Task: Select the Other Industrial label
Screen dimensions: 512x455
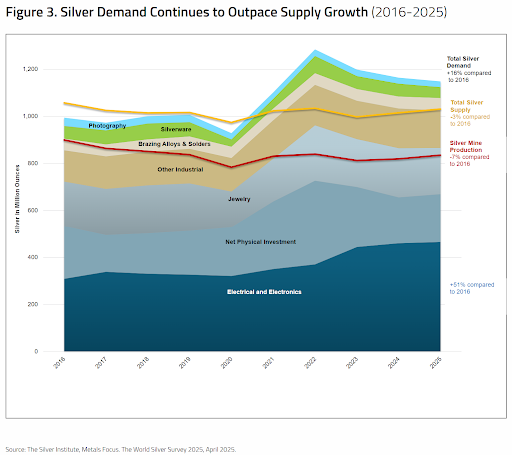Action: tap(180, 169)
